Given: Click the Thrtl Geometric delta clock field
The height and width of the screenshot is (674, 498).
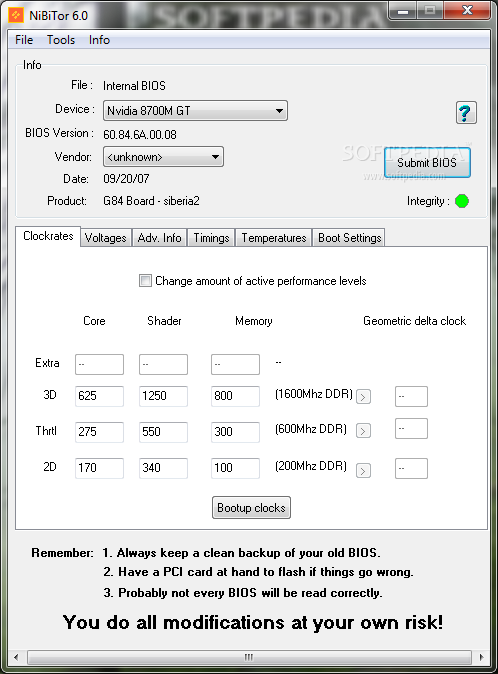Looking at the screenshot, I should 411,429.
